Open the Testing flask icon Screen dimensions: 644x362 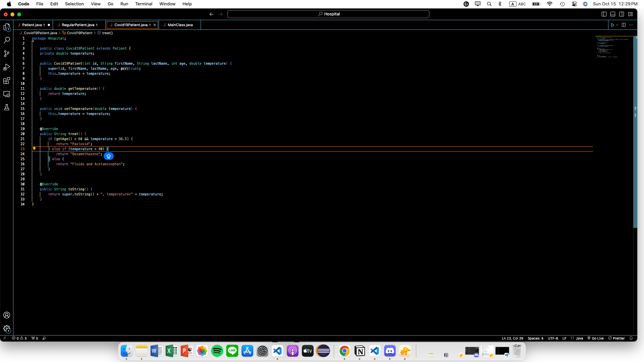(x=7, y=107)
